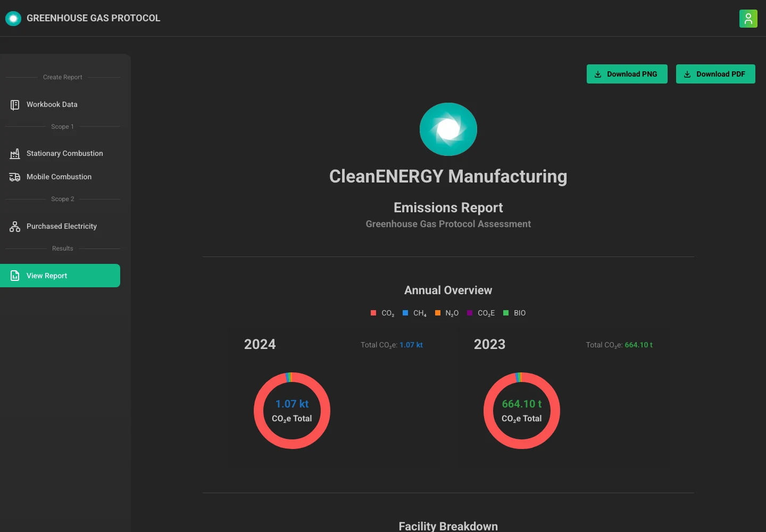
Task: Toggle the red CO₂ legend swatch
Action: click(373, 313)
